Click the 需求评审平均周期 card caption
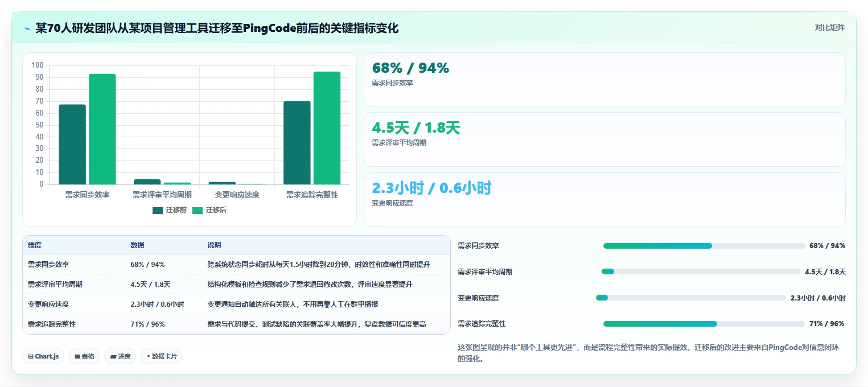The image size is (868, 387). (399, 143)
